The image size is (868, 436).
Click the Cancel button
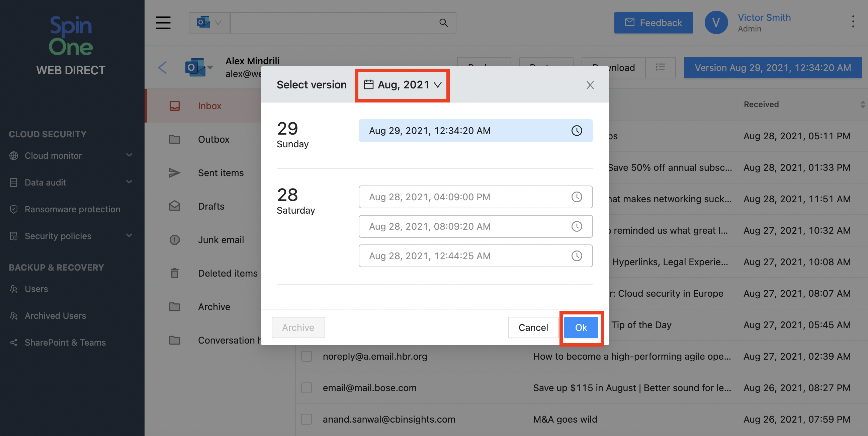pyautogui.click(x=533, y=328)
